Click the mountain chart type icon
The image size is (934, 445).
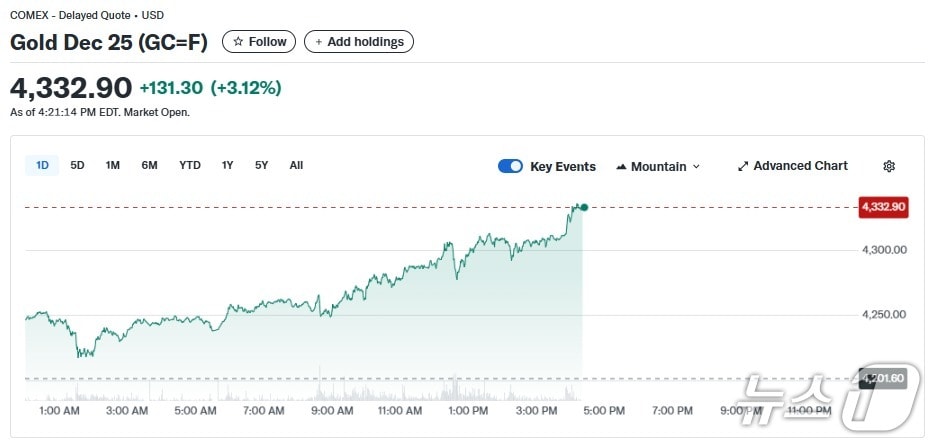pos(621,167)
